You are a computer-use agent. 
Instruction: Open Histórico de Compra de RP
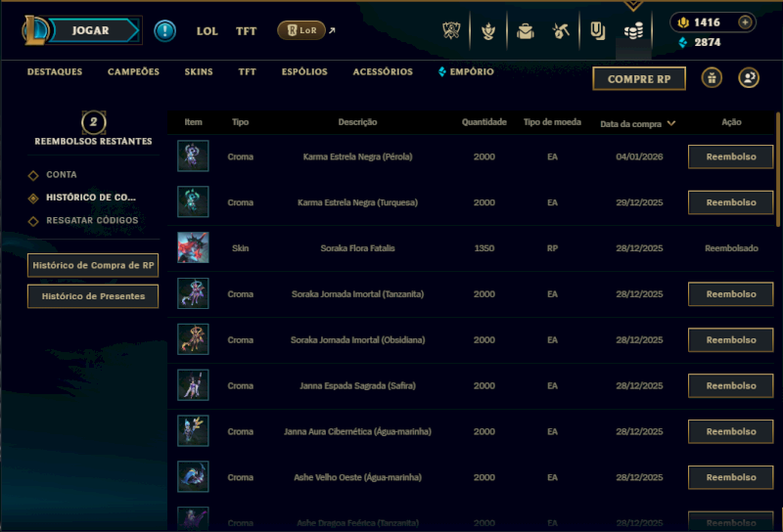pyautogui.click(x=93, y=265)
